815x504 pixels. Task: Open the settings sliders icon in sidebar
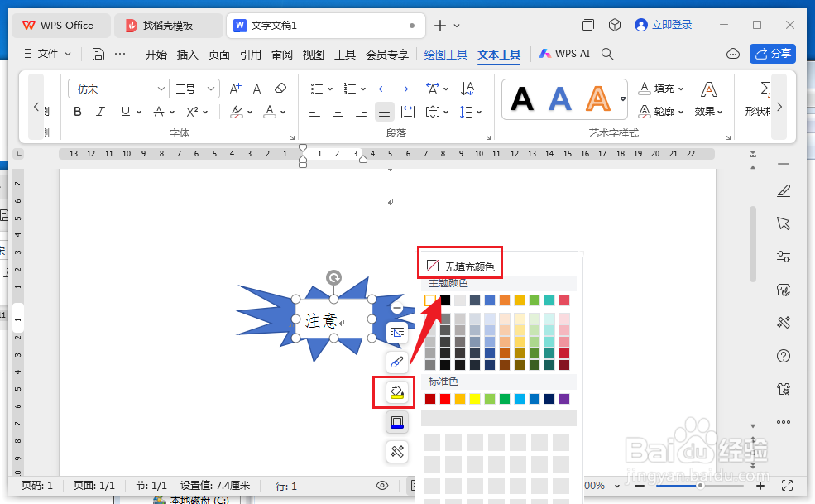(784, 257)
